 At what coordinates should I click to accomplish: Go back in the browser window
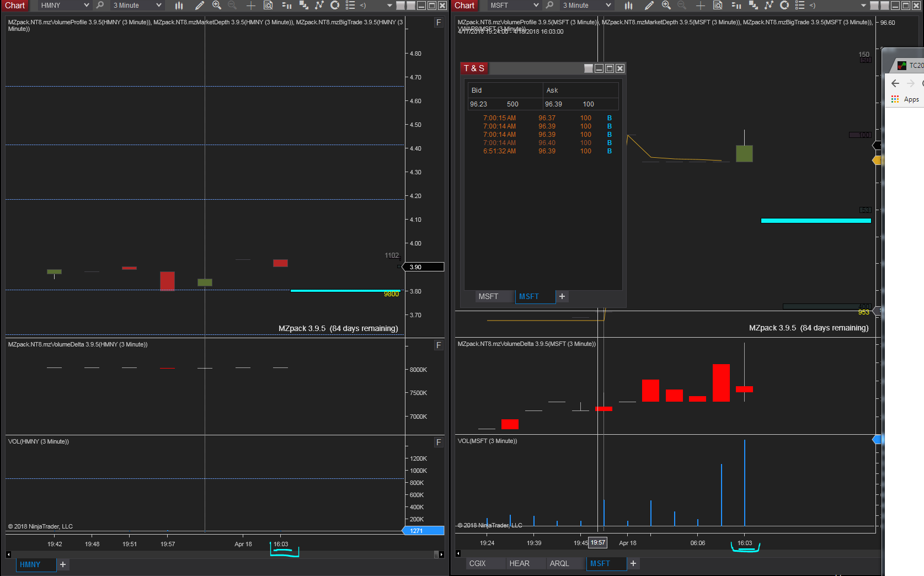pyautogui.click(x=895, y=83)
